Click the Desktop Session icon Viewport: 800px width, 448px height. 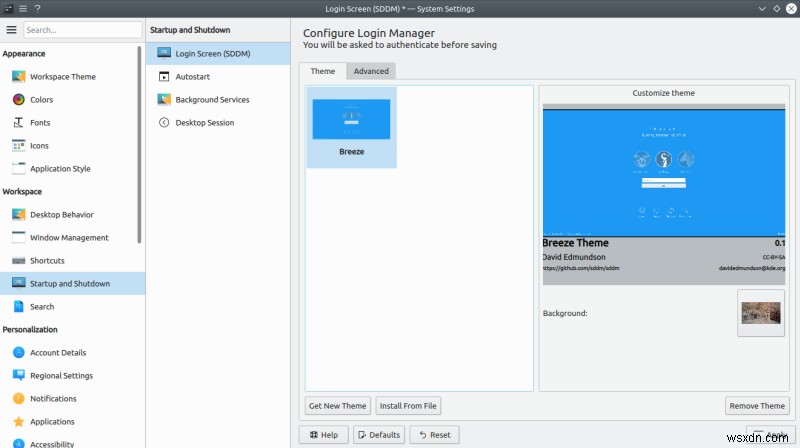tap(164, 122)
